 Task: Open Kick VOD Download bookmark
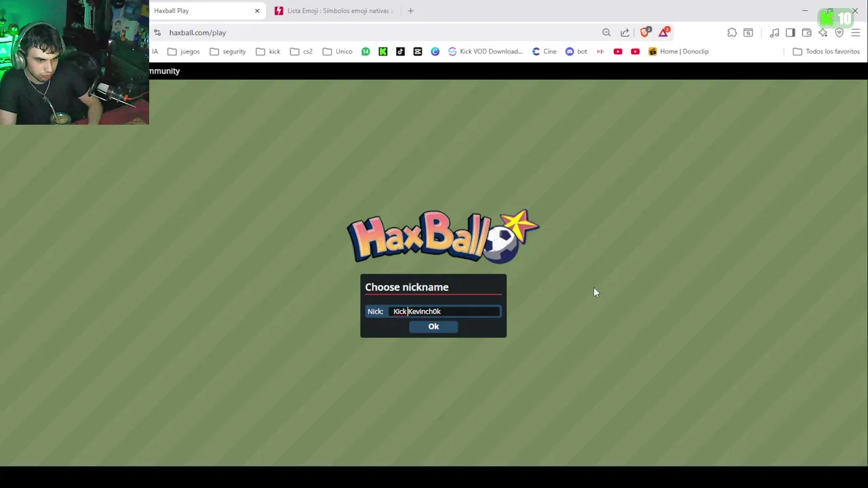pyautogui.click(x=486, y=52)
